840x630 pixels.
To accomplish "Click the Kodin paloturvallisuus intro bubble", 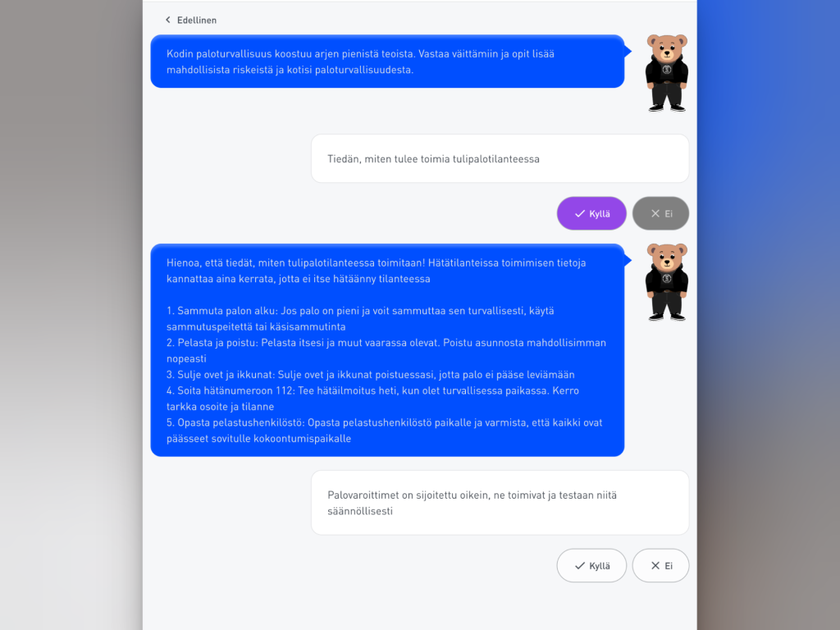I will 387,62.
